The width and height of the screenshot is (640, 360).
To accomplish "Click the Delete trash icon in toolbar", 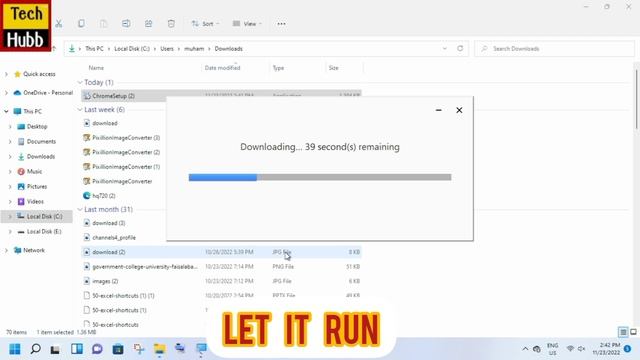I will pos(171,24).
